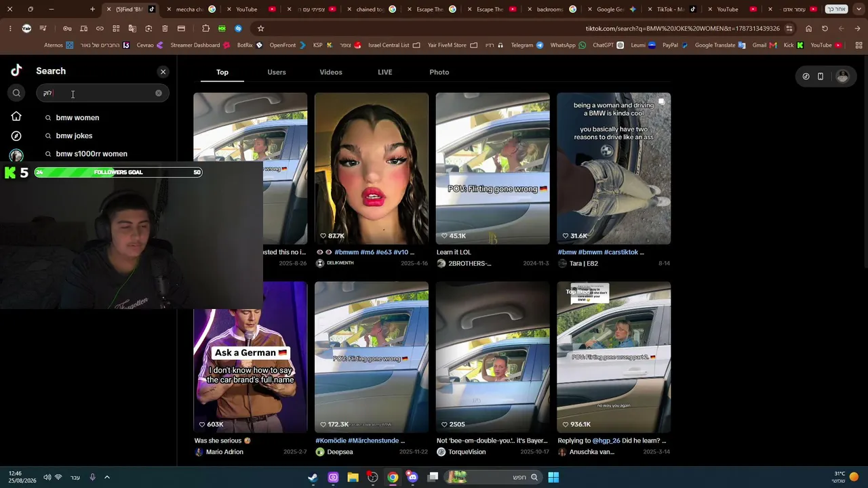Open the Anuschka video with 936.1K likes
The height and width of the screenshot is (488, 868).
[x=614, y=357]
